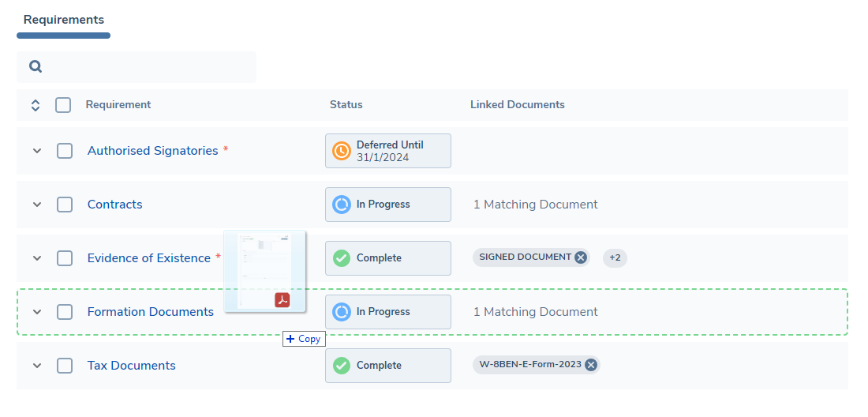
Task: Click Formation Documents In Progress status button
Action: tap(388, 312)
